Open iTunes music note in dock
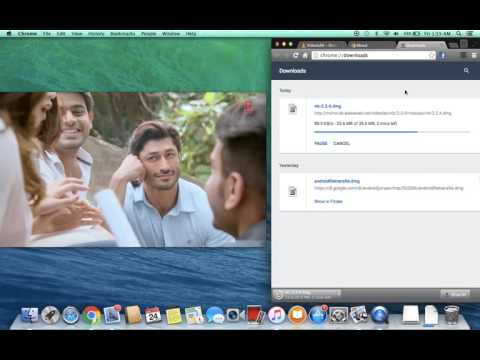Image resolution: width=480 pixels, height=360 pixels. (276, 315)
